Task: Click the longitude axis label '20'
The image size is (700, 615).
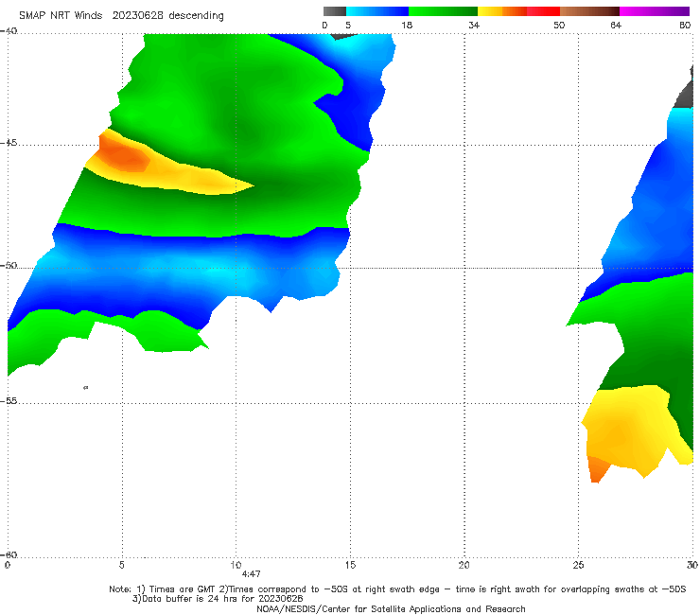Action: 464,565
